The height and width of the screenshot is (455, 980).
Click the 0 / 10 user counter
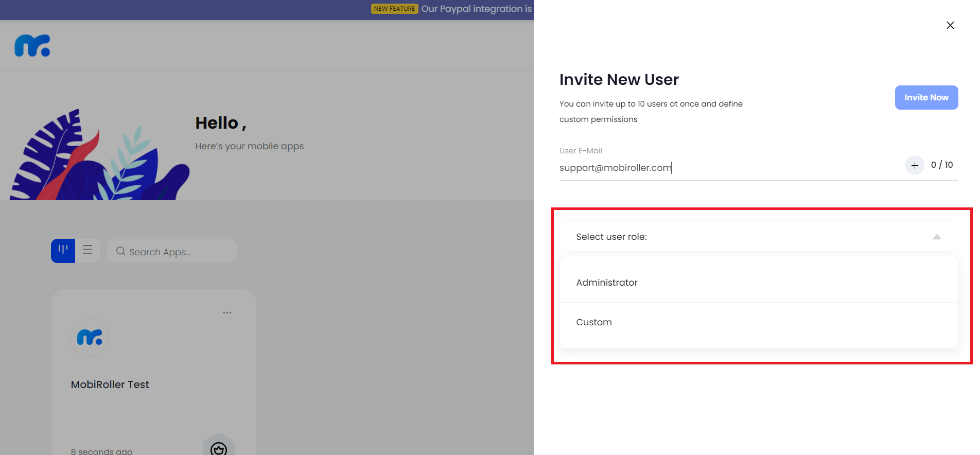pos(942,165)
